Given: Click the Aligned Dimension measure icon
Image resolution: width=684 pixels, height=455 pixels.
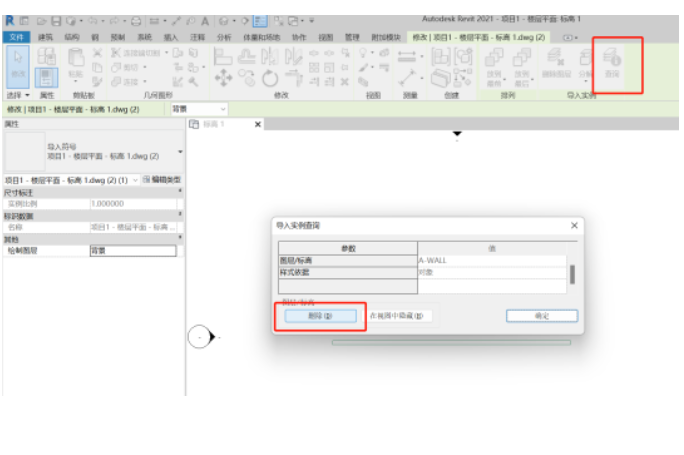Looking at the screenshot, I should (x=407, y=56).
